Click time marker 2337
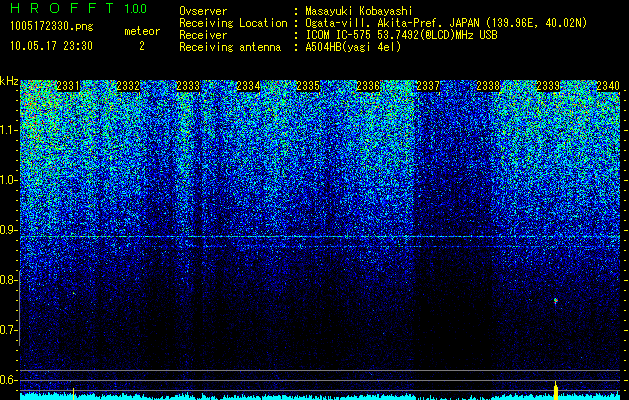 428,86
